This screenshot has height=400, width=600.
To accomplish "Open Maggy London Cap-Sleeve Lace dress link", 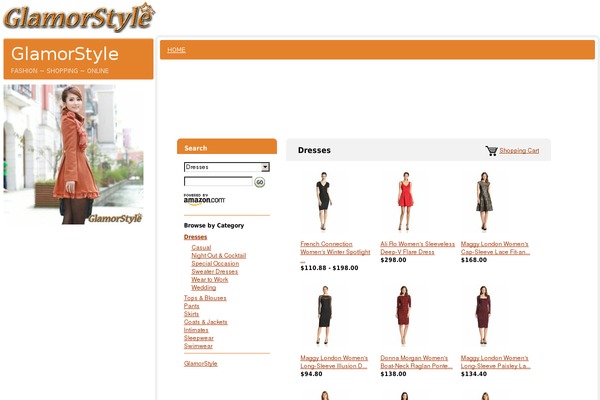I will click(495, 248).
